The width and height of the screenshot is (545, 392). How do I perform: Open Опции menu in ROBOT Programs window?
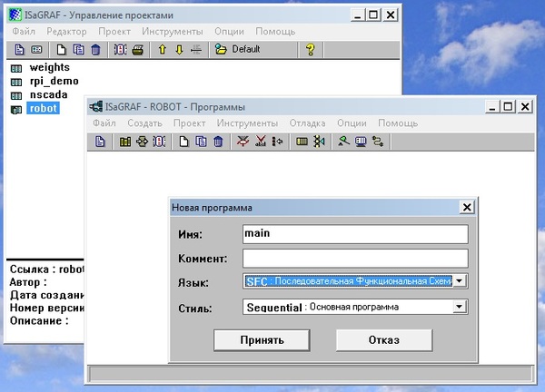point(352,122)
